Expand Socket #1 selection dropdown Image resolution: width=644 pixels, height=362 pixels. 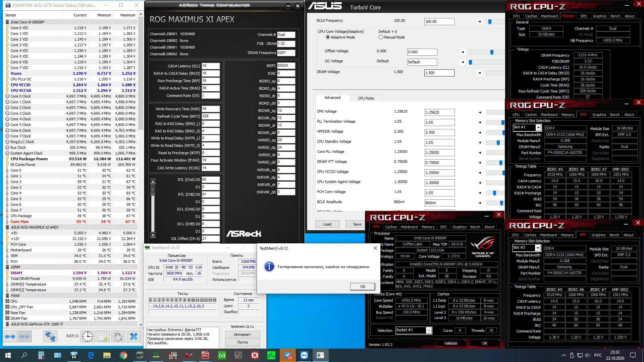click(x=429, y=330)
